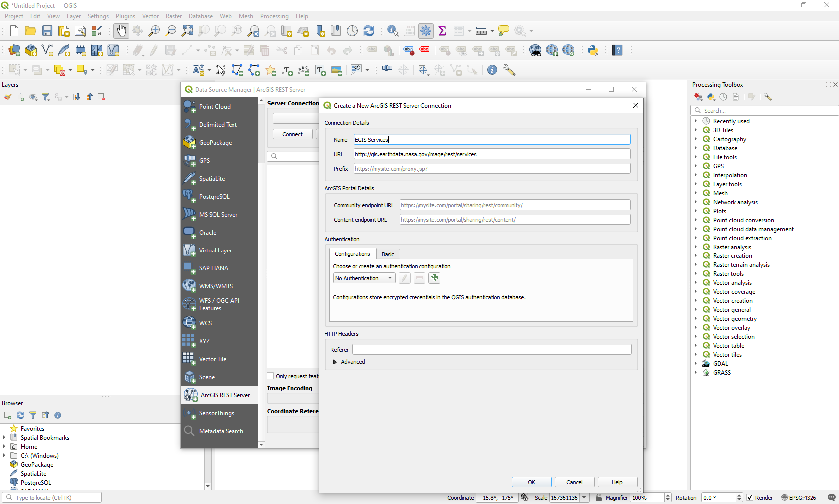Select the Pan Map tool
Image resolution: width=839 pixels, height=504 pixels.
pos(121,31)
